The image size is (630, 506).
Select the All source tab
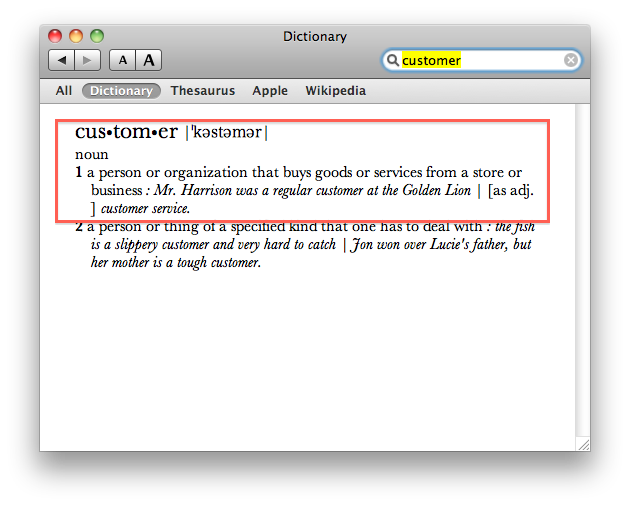coord(63,91)
